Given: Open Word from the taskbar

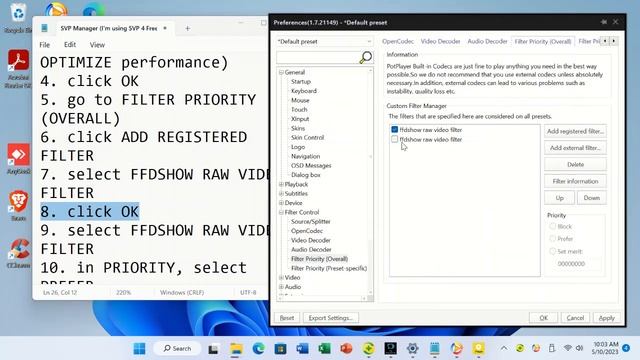Looking at the screenshot, I should coord(302,349).
